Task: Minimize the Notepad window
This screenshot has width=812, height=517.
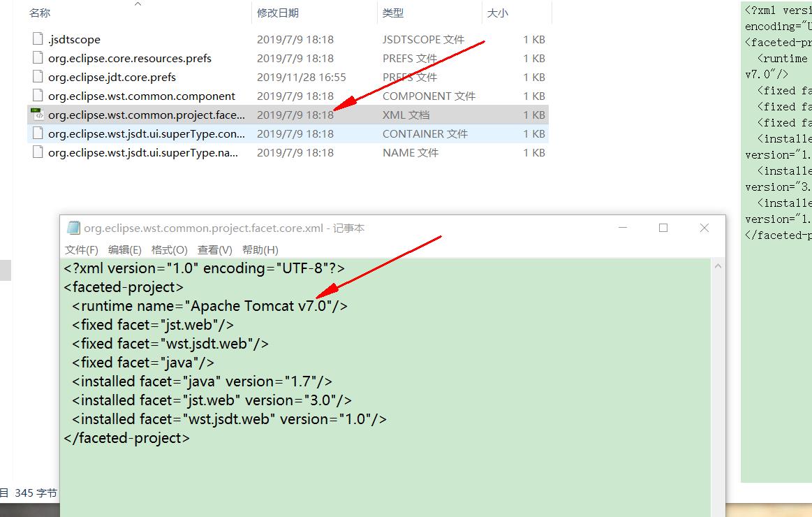Action: point(623,228)
